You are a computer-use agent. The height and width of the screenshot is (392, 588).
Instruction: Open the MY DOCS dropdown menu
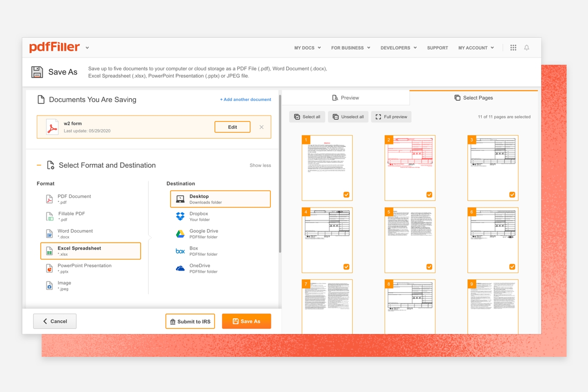coord(307,48)
